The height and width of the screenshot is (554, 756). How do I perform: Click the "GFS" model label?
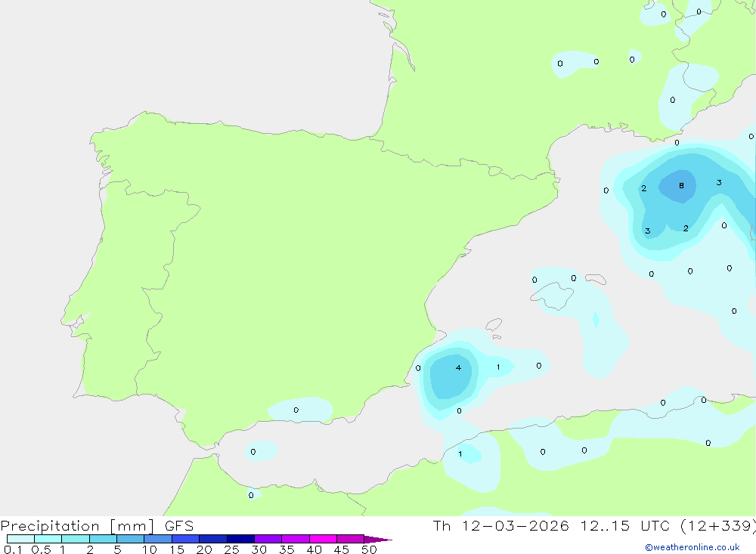click(x=179, y=525)
